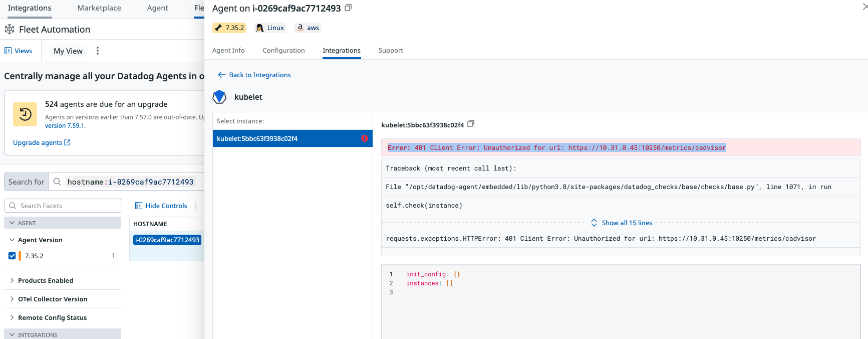Expand the Products Enabled facet
This screenshot has height=339, width=868.
tap(12, 280)
